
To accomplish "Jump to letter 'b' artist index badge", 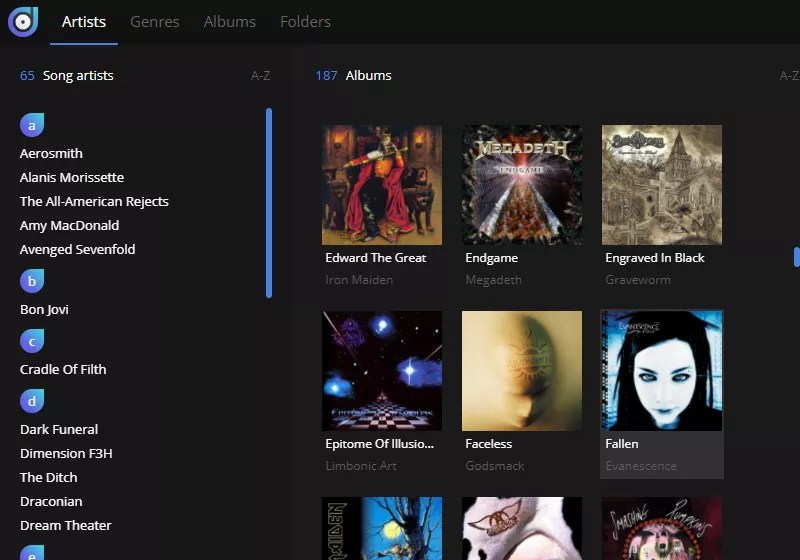I will point(32,281).
